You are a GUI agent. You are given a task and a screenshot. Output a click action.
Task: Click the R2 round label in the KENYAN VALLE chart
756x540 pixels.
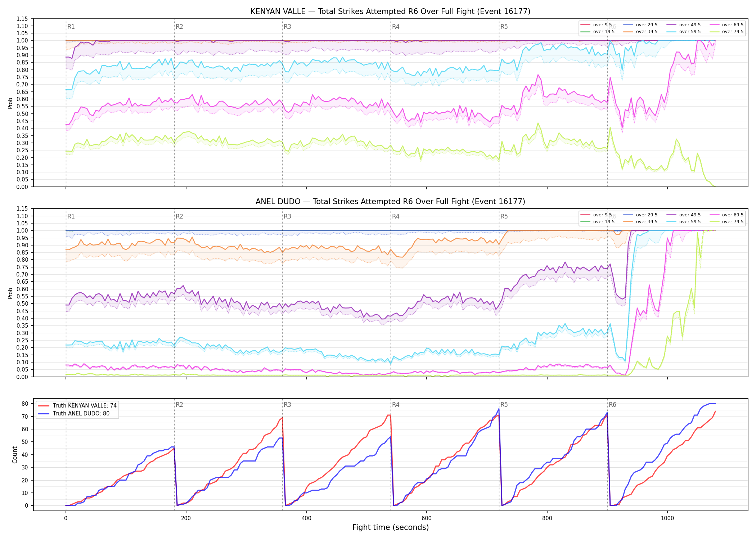pos(179,27)
